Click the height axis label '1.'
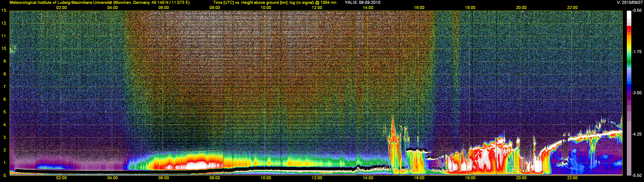This screenshot has height=182, width=644. (x=5, y=163)
